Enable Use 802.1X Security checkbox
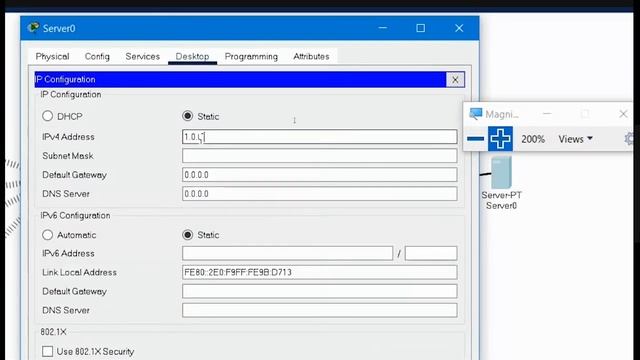 point(47,351)
